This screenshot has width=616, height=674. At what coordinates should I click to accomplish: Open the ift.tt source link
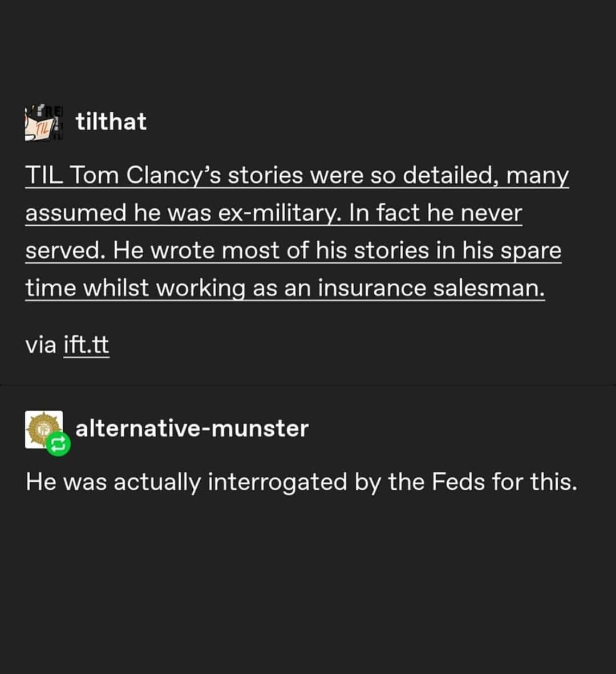(86, 345)
